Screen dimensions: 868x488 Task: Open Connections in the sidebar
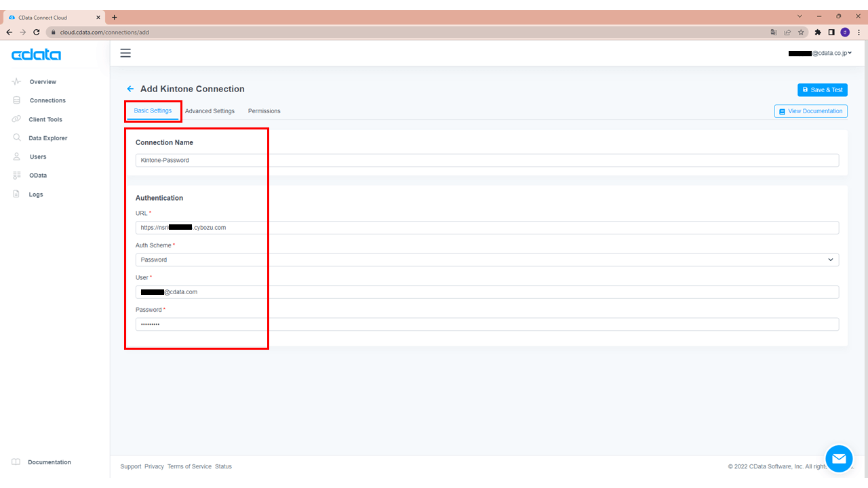pyautogui.click(x=47, y=100)
